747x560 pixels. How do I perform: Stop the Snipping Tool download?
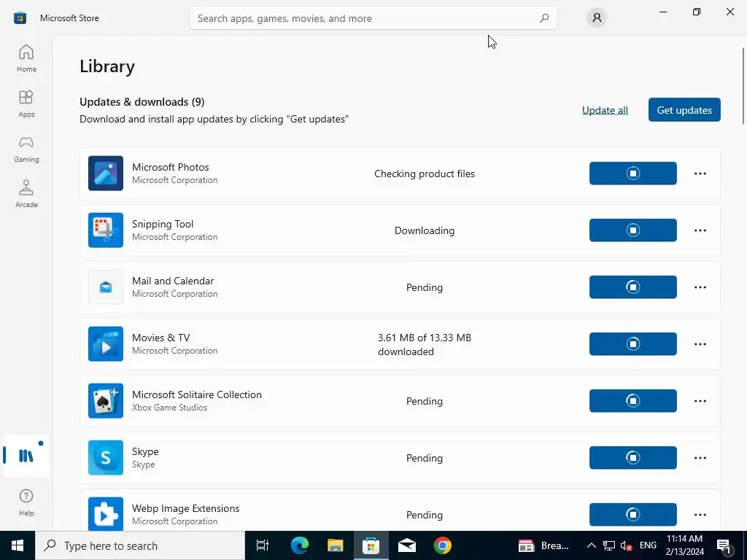point(632,230)
